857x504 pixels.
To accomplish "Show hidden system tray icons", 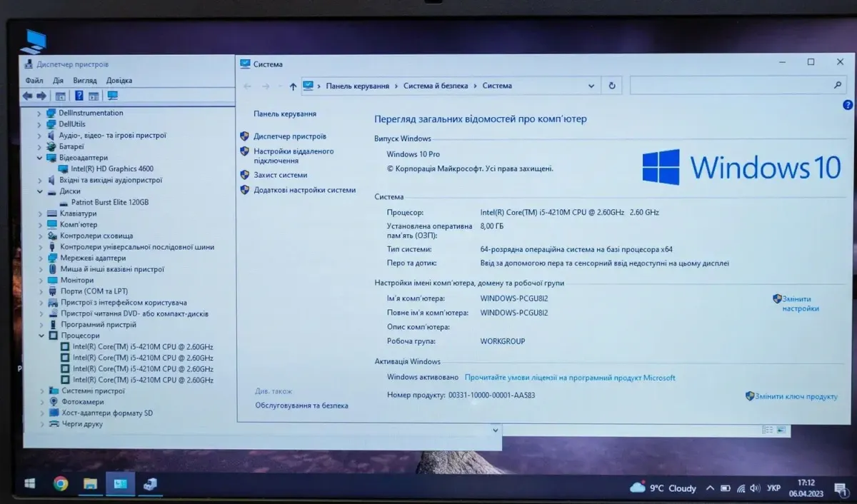I will coord(709,488).
